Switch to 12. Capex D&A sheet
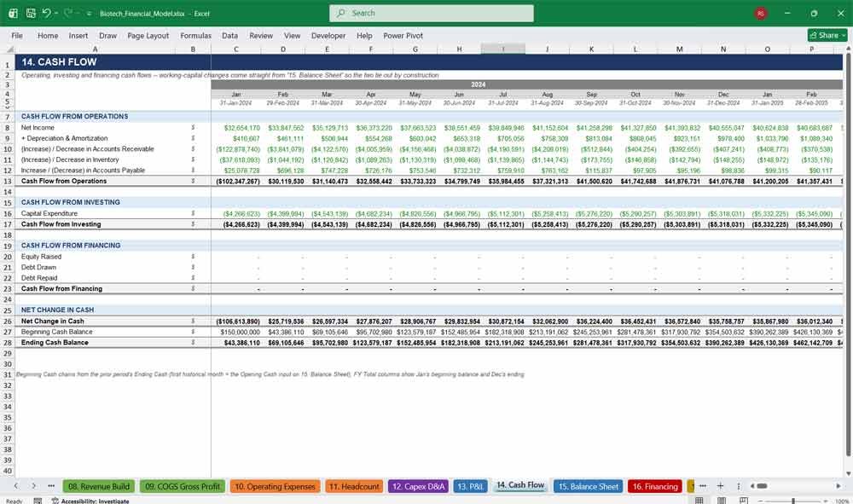 click(x=418, y=486)
